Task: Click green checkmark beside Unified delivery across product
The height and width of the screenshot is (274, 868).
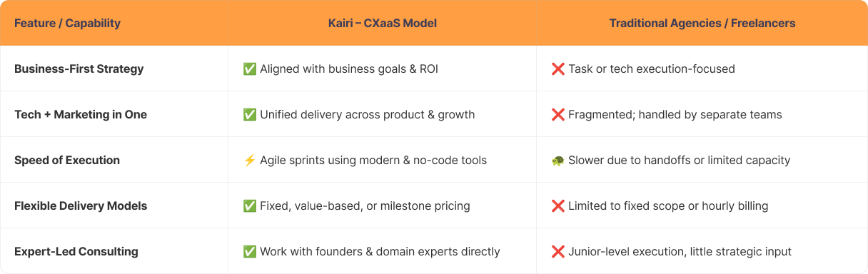Action: (249, 115)
